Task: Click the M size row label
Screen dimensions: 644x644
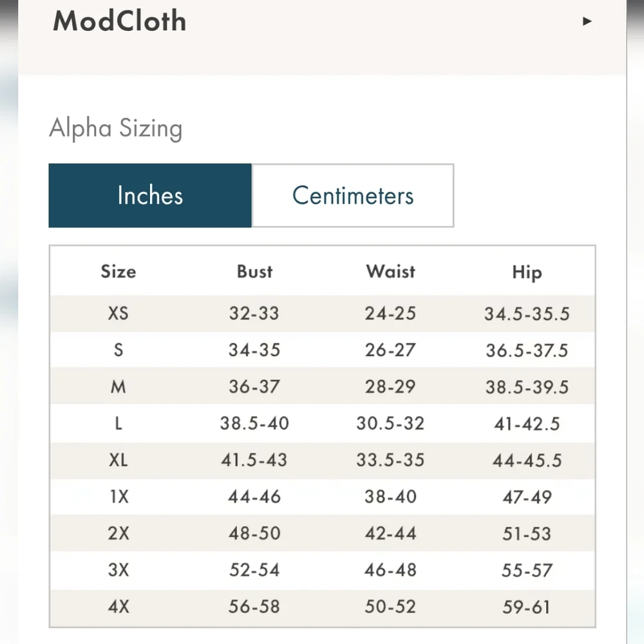Action: 118,387
